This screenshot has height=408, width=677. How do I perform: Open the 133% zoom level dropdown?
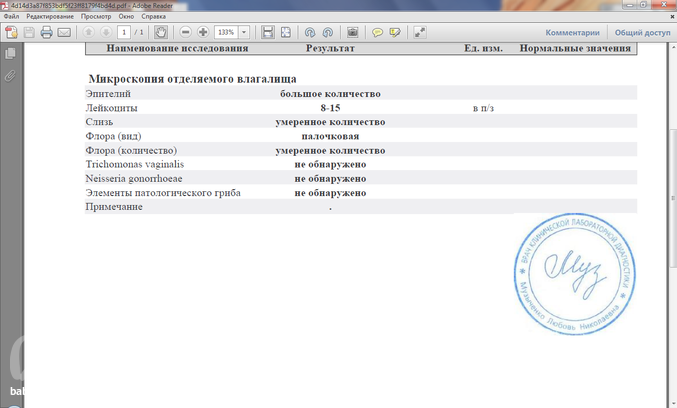click(x=244, y=32)
